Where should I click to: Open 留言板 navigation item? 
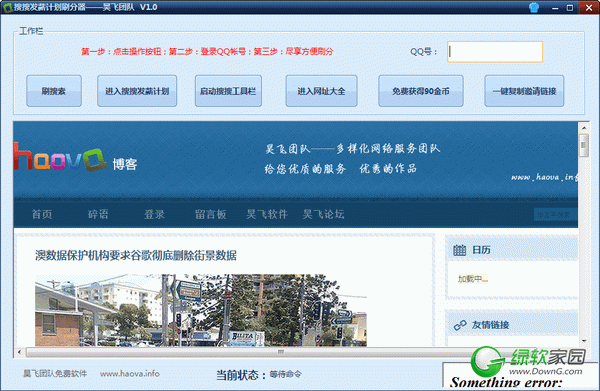[210, 214]
